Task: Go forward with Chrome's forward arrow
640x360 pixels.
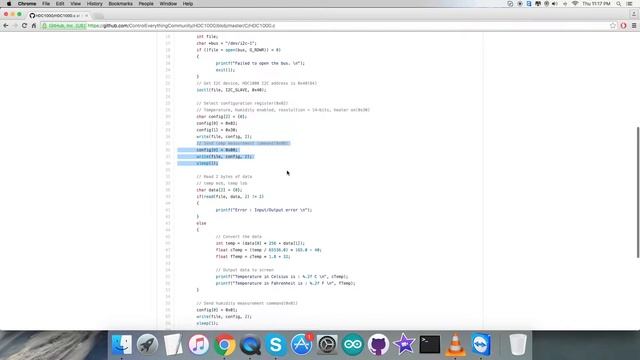Action: click(x=15, y=26)
